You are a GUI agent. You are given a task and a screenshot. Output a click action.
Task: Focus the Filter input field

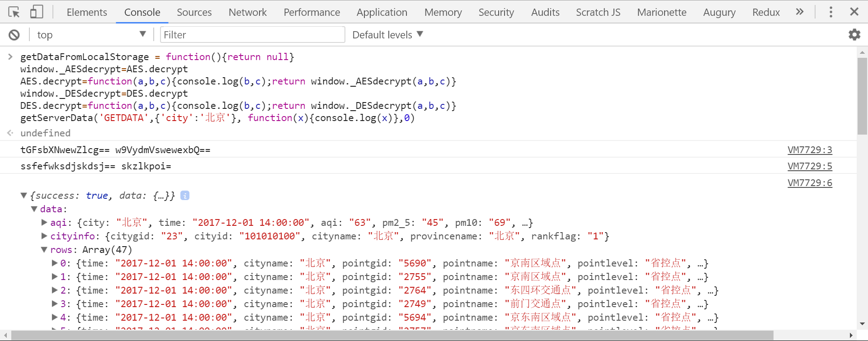pyautogui.click(x=252, y=35)
